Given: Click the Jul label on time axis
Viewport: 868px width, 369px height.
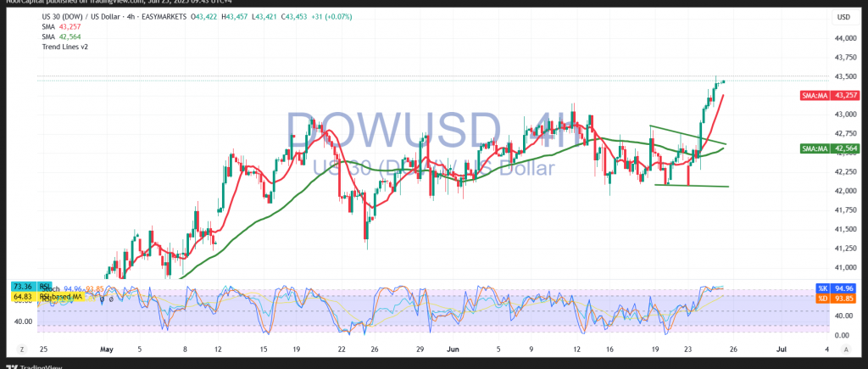Looking at the screenshot, I should 782,349.
